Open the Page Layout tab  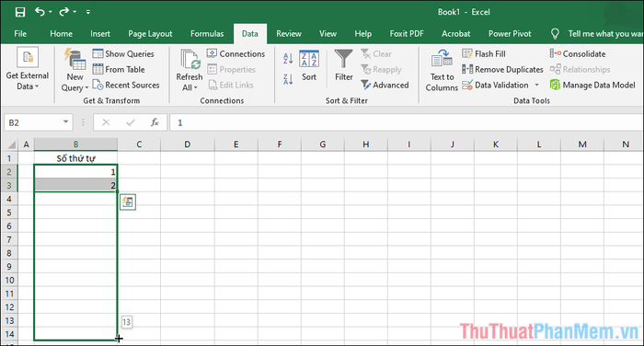click(150, 34)
